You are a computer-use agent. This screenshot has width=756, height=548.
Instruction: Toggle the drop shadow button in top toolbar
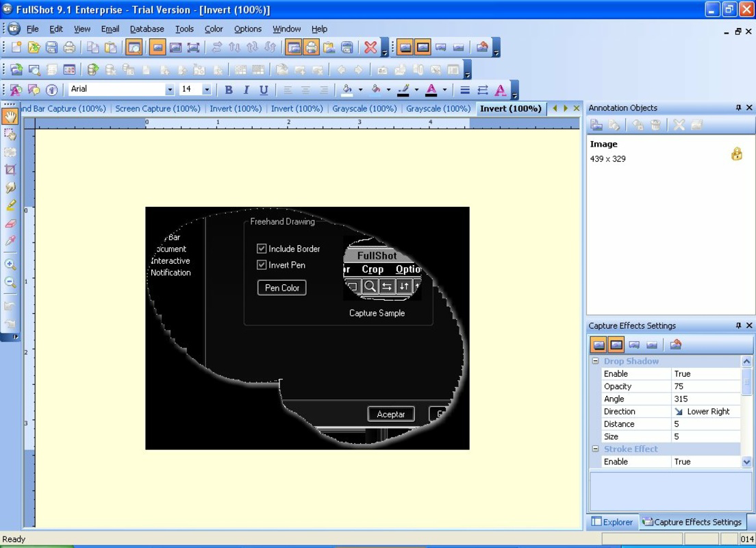click(405, 47)
